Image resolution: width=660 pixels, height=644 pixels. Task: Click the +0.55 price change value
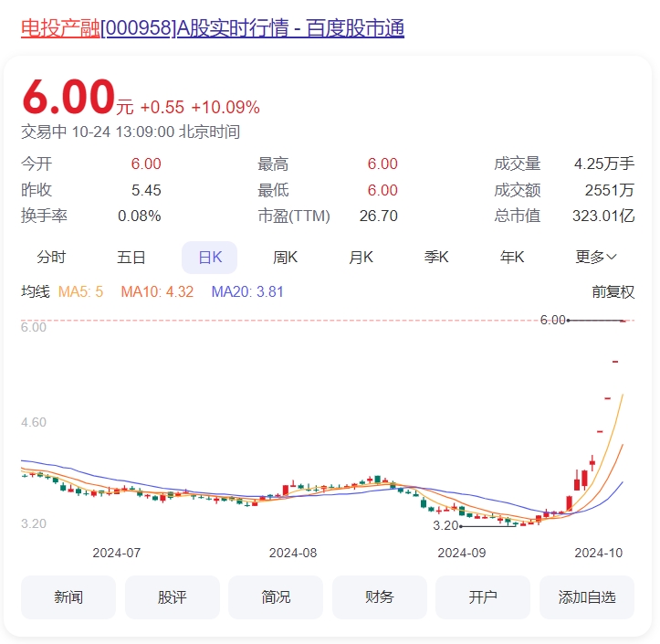click(162, 108)
